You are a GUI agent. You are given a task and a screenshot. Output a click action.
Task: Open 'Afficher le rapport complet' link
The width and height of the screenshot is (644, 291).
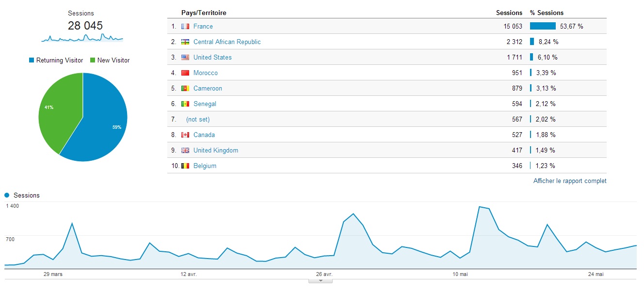tap(570, 181)
